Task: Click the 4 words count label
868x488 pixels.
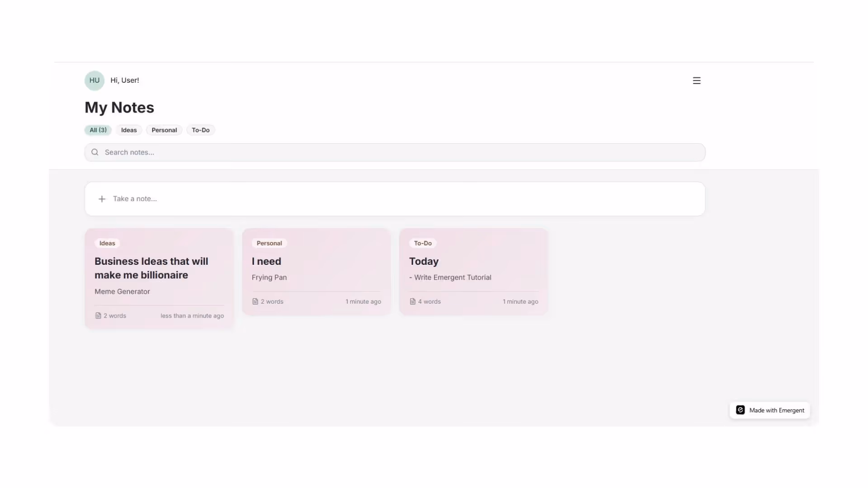Action: (429, 301)
